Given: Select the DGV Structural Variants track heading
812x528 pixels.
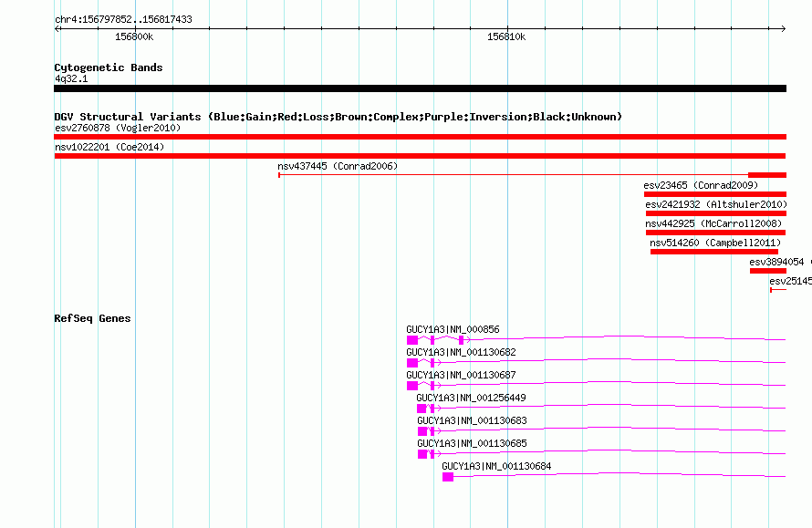Looking at the screenshot, I should [338, 117].
